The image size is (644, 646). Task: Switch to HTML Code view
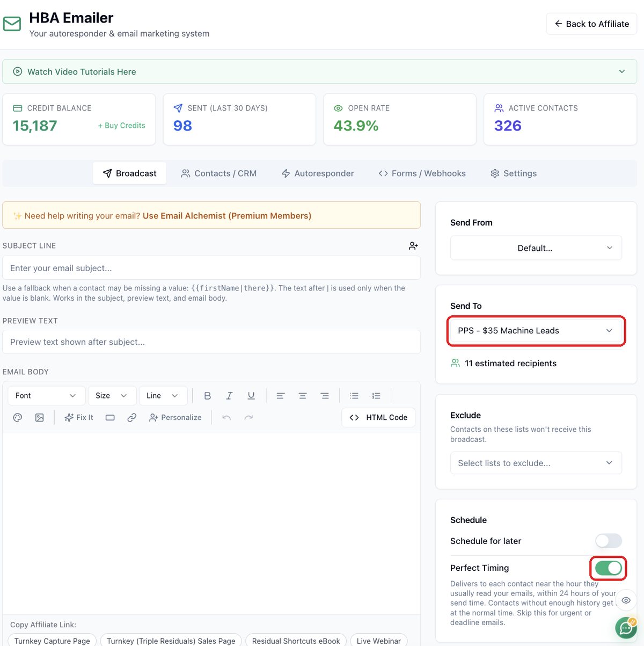click(378, 418)
